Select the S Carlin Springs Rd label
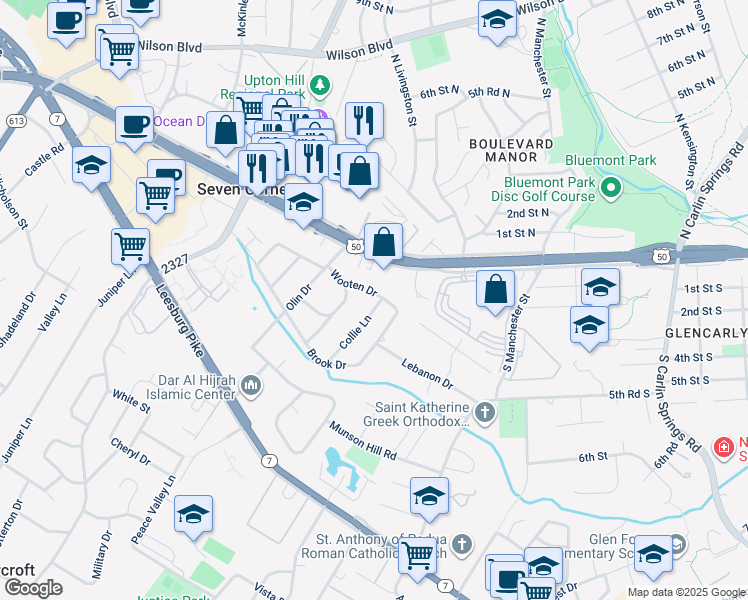 click(679, 403)
